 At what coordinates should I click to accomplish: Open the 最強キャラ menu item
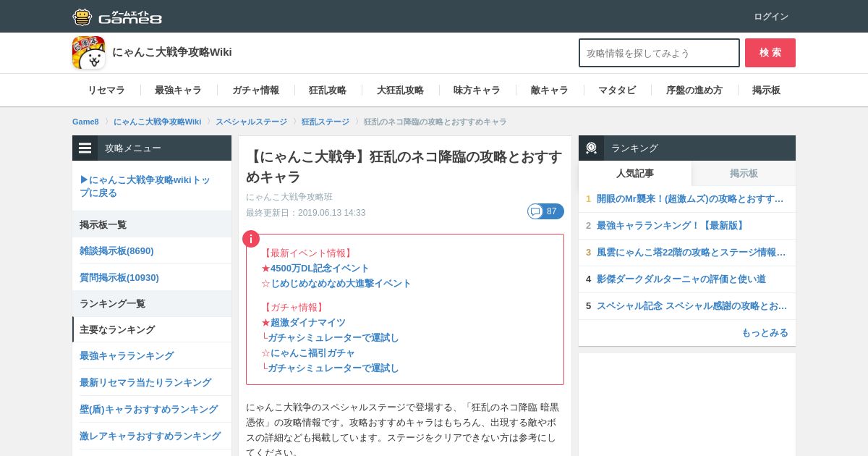click(178, 90)
